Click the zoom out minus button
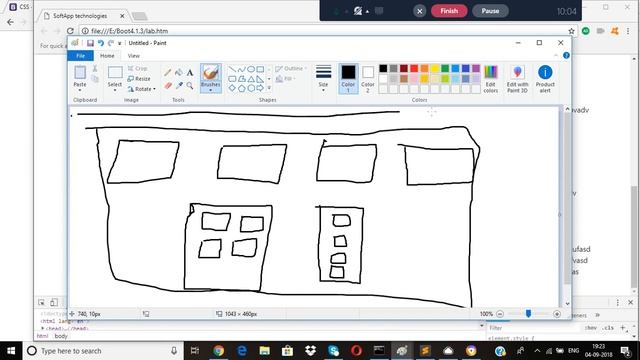Screen dimensions: 640x360 [x=500, y=314]
